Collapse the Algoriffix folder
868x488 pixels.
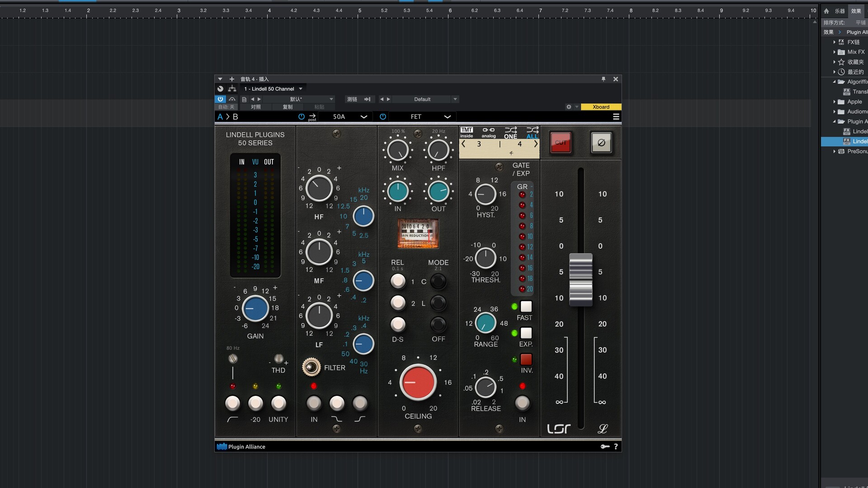pyautogui.click(x=835, y=82)
